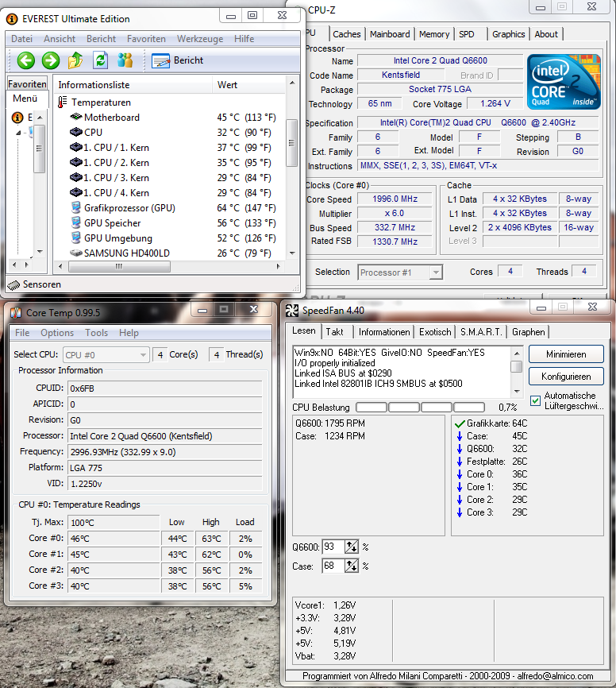Switch to the Graphen tab in SpeedFan
The width and height of the screenshot is (616, 688).
click(x=529, y=332)
